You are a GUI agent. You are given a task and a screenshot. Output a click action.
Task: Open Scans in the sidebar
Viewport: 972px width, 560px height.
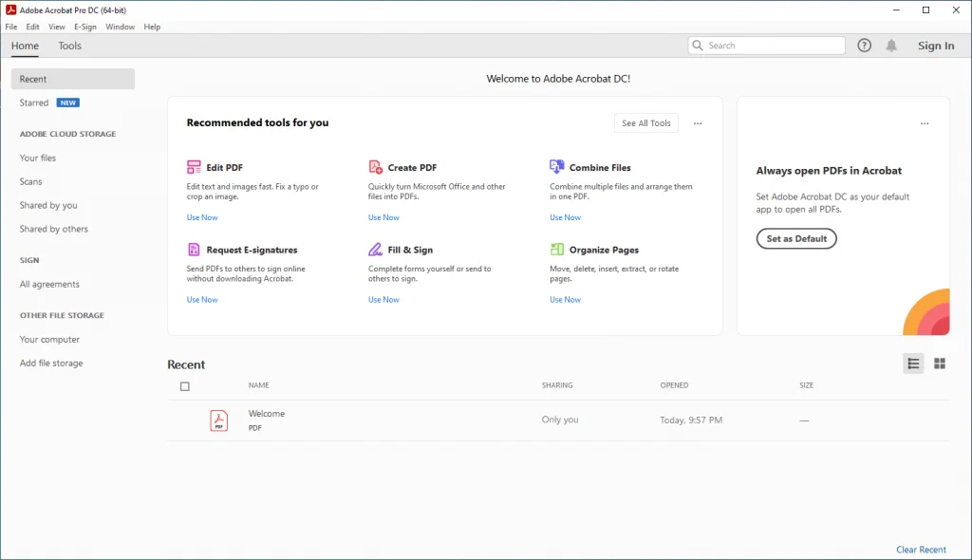pos(31,181)
